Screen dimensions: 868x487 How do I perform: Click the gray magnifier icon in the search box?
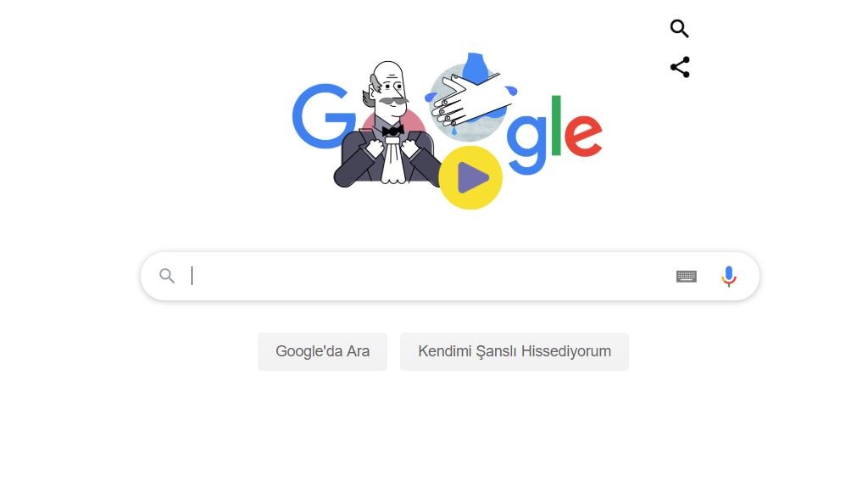click(167, 276)
